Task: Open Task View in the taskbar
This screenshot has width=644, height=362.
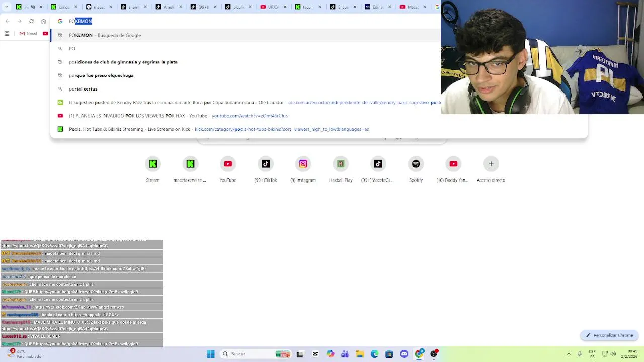Action: coord(300,354)
